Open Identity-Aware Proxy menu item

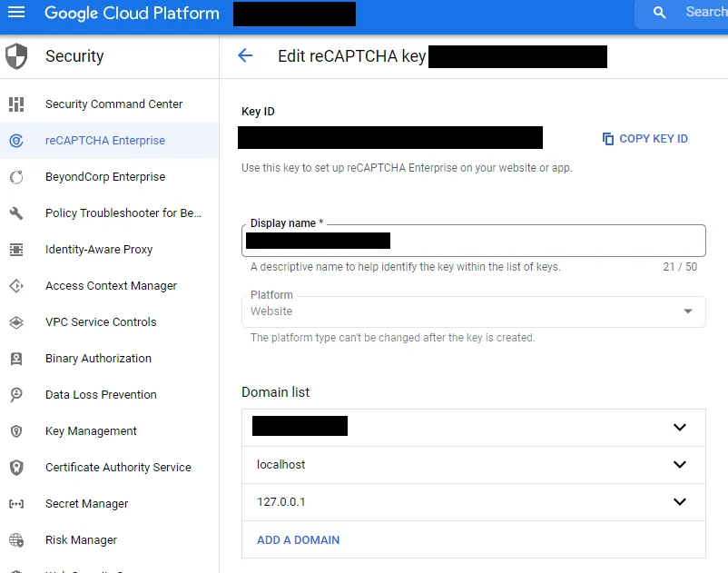coord(99,250)
